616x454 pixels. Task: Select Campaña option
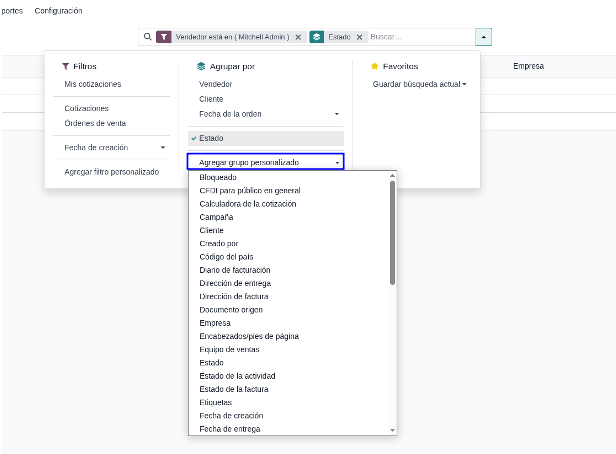pyautogui.click(x=289, y=217)
